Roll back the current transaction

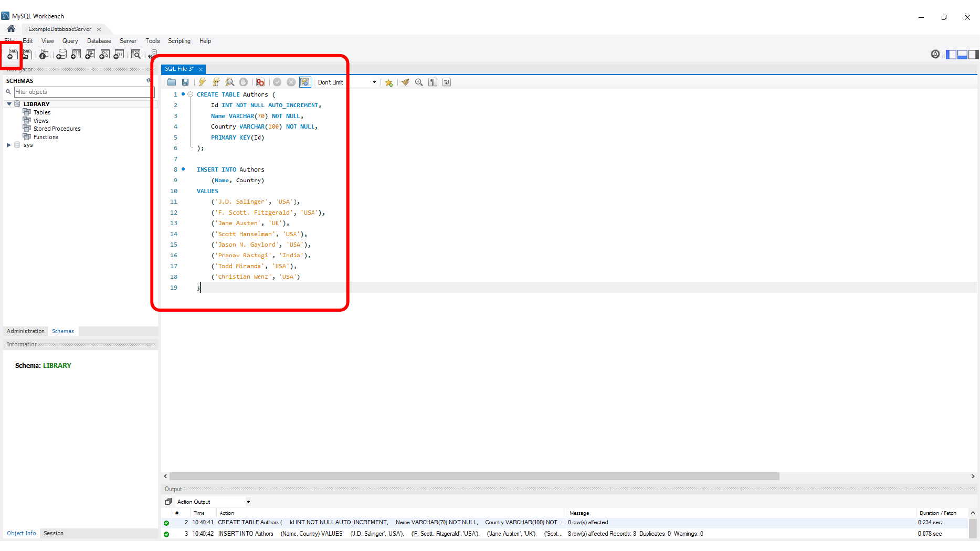(x=291, y=82)
